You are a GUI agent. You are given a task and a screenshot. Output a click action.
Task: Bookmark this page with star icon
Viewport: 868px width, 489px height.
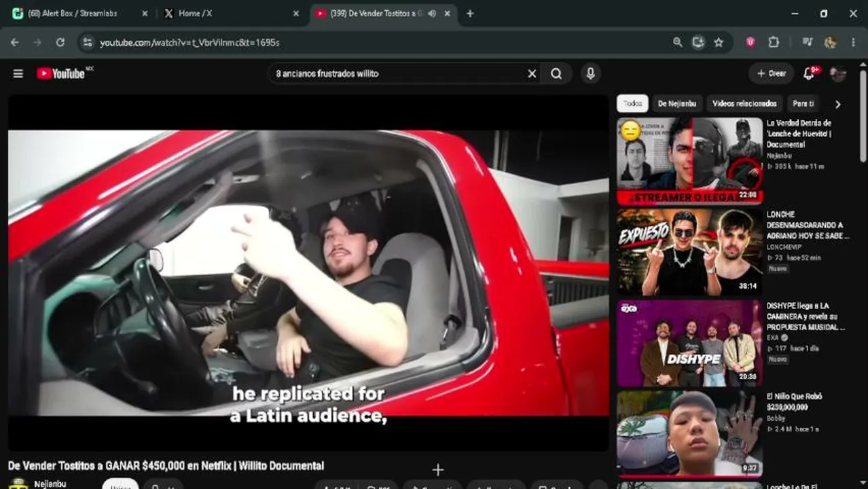click(719, 42)
